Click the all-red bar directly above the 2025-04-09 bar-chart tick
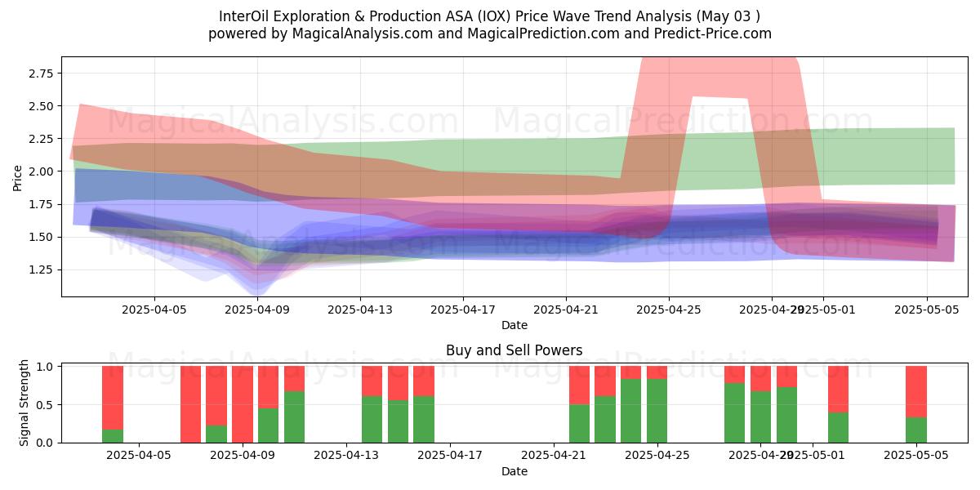Screen dimensions: 980x490 pos(243,404)
